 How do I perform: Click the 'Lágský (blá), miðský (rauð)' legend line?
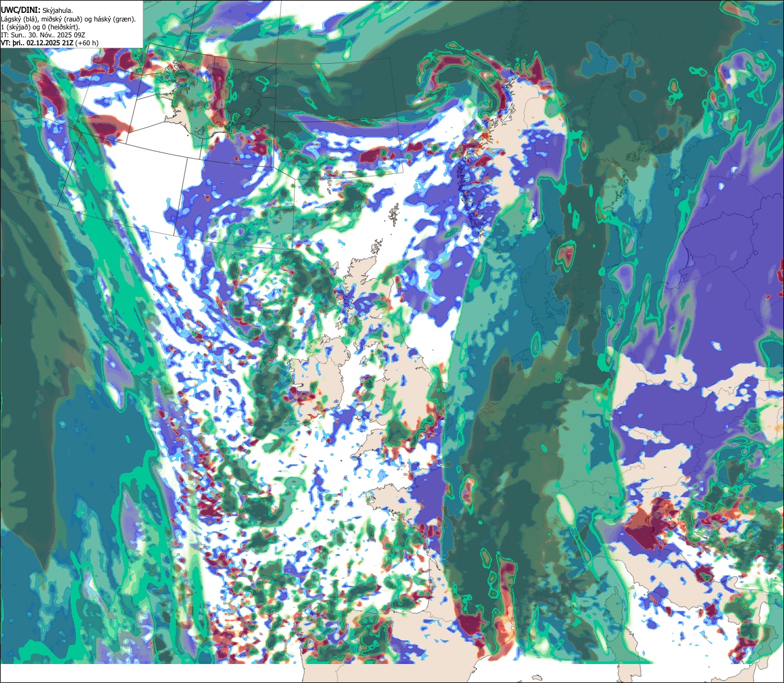[x=69, y=19]
